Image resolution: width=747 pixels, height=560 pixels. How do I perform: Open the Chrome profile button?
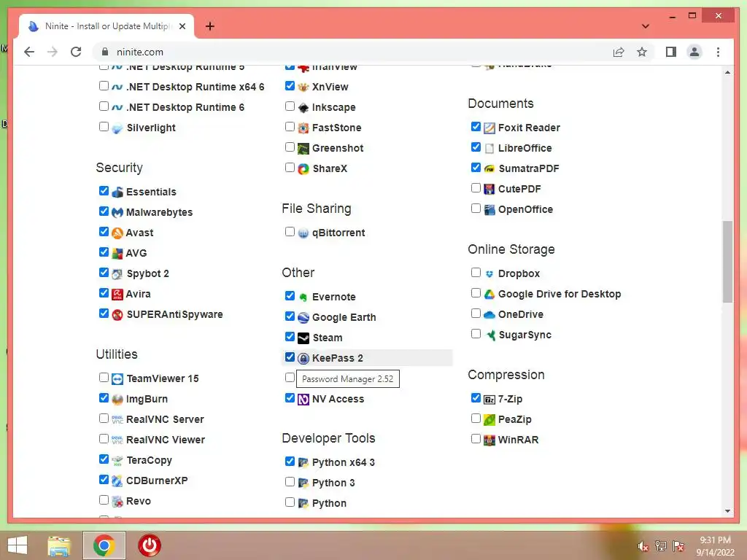tap(694, 52)
